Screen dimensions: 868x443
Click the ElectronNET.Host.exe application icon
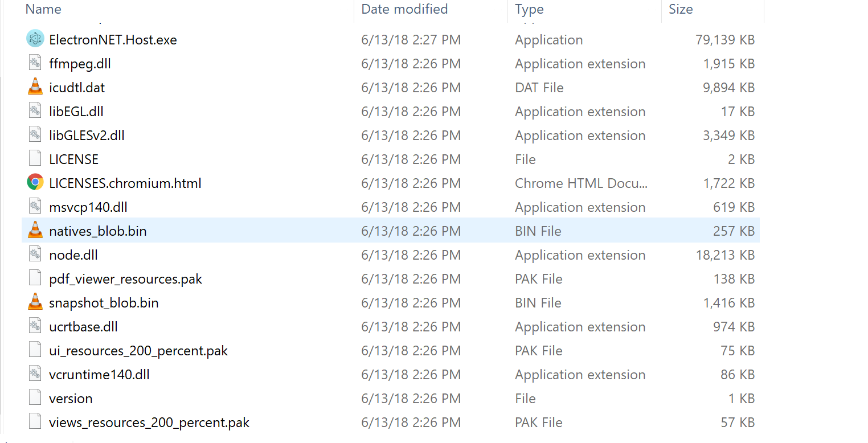coord(35,39)
